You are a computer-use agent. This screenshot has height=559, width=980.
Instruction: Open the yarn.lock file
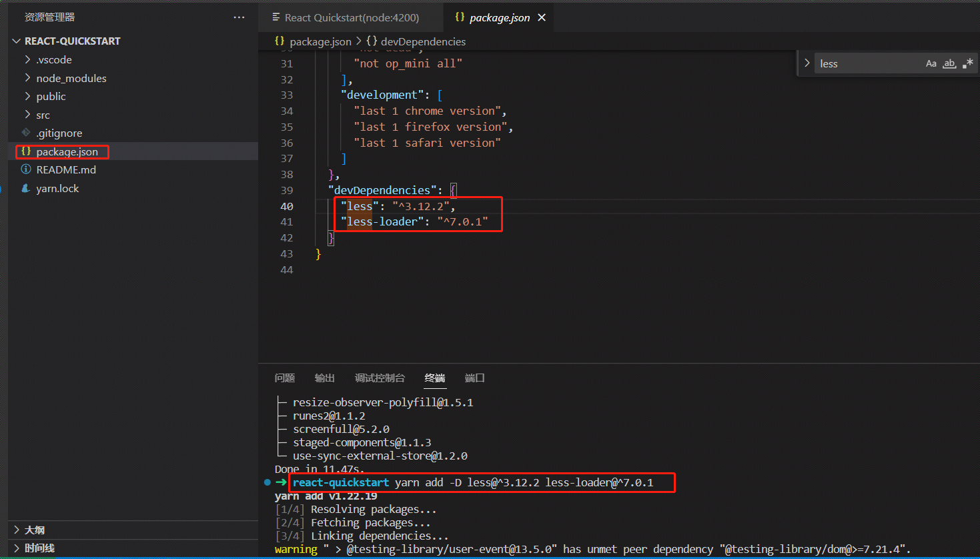[133, 188]
